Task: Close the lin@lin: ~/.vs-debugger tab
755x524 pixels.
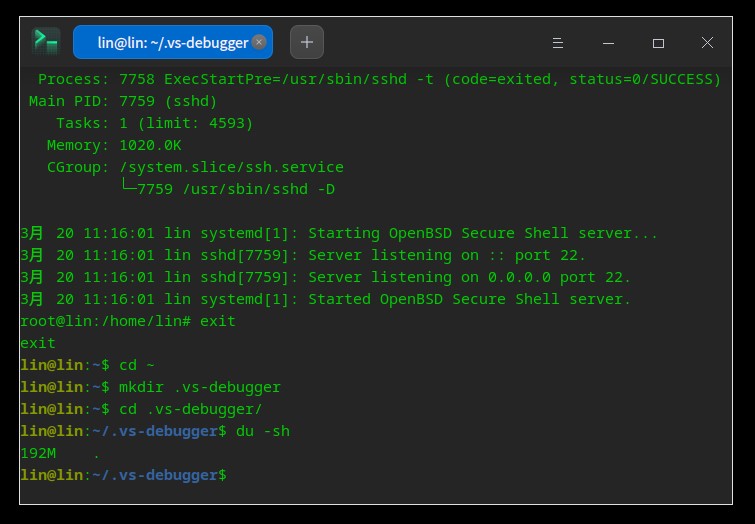Action: coord(259,42)
